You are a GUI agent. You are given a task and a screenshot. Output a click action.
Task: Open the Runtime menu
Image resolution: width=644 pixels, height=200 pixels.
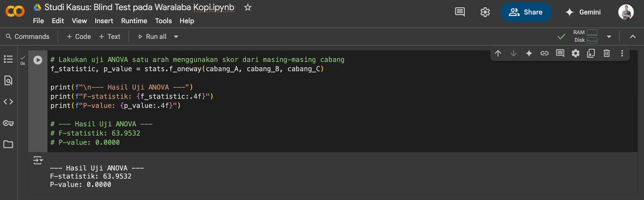(134, 21)
